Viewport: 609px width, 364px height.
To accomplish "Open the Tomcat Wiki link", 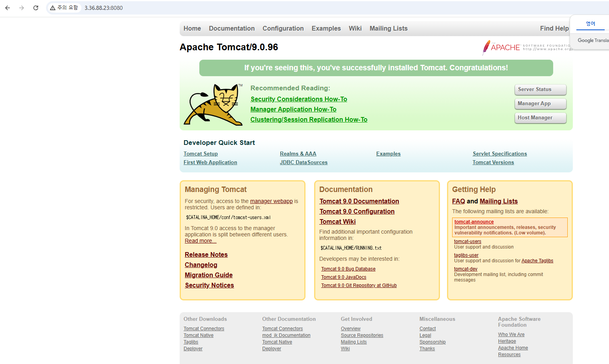I will [x=337, y=221].
